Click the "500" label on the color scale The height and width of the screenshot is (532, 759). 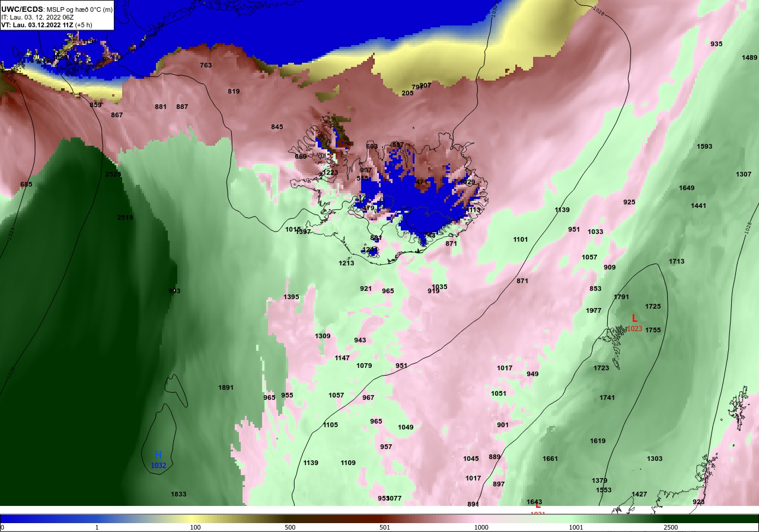(x=290, y=527)
